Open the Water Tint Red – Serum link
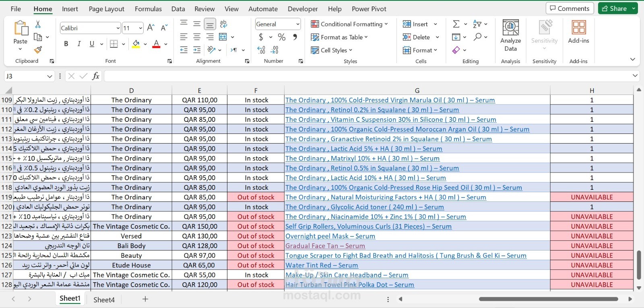 pyautogui.click(x=322, y=265)
